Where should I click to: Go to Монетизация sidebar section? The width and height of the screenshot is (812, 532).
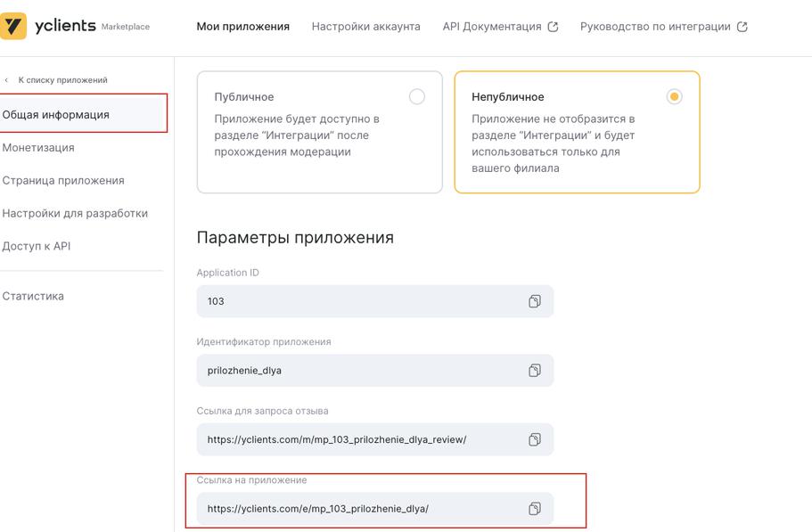coord(38,148)
